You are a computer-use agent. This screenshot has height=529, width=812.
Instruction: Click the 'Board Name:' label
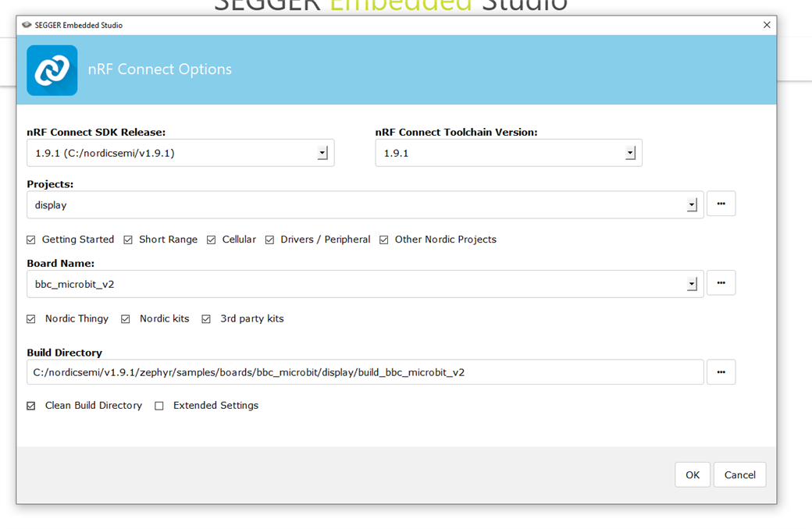click(61, 264)
